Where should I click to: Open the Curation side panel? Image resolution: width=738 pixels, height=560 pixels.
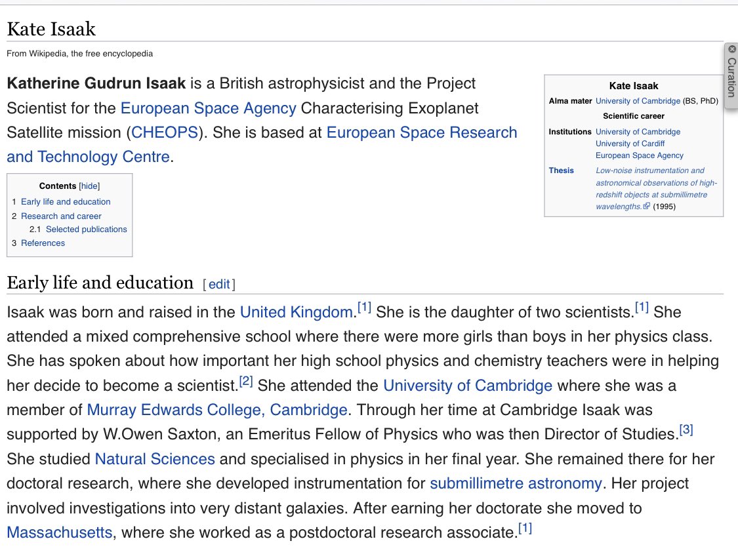(732, 77)
